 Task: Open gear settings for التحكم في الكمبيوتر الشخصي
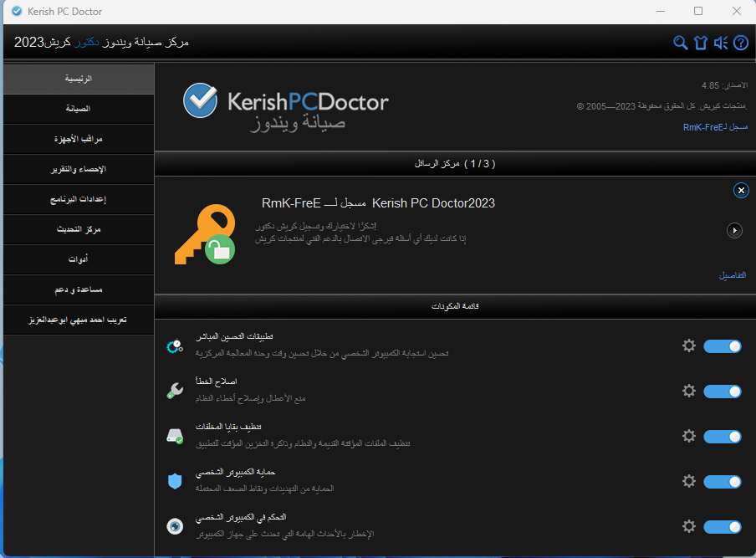[689, 526]
